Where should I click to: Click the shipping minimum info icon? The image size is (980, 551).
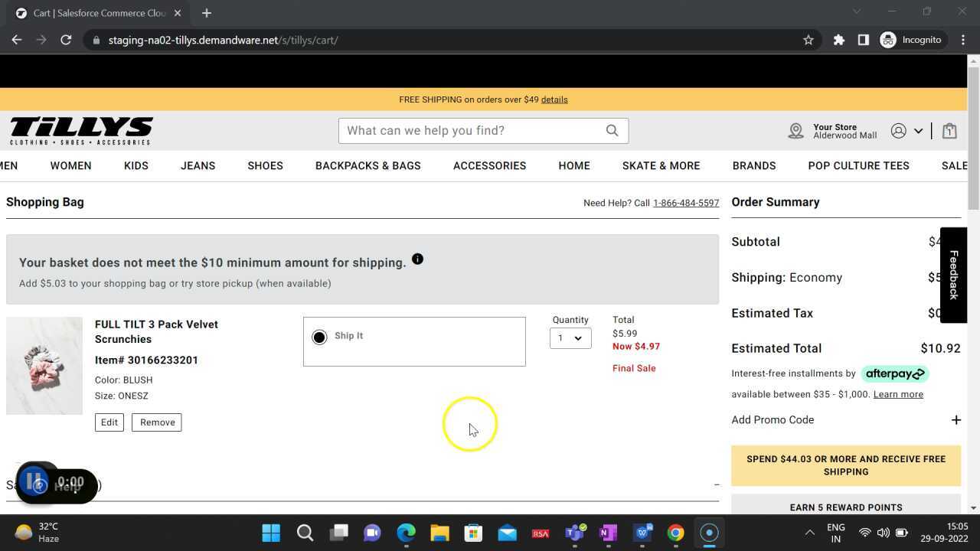(x=417, y=259)
